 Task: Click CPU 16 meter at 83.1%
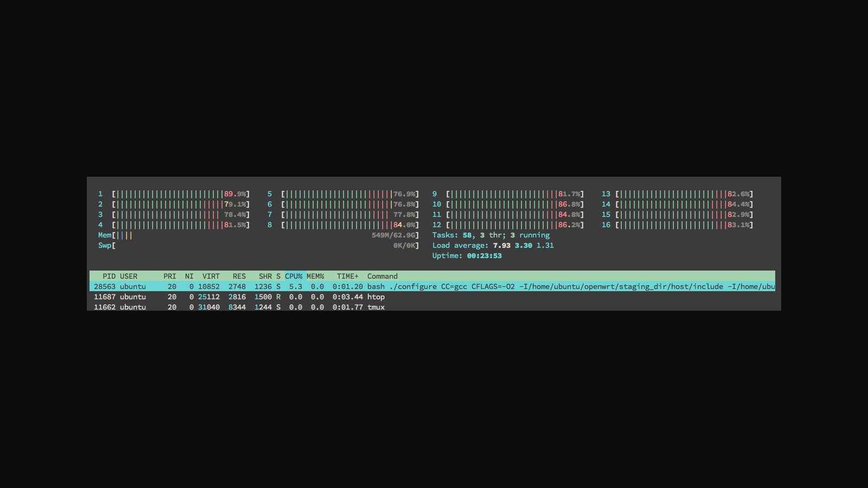click(x=678, y=224)
